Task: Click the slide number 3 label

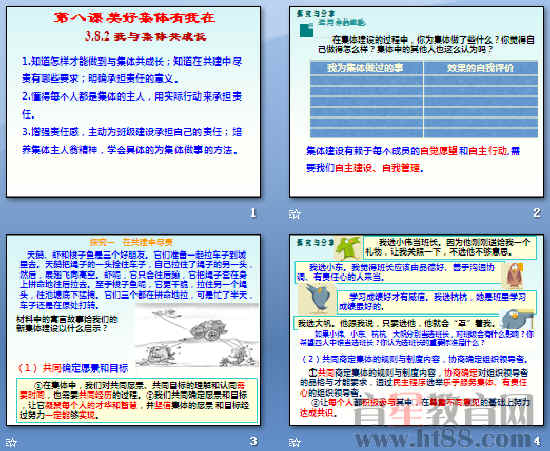Action: pyautogui.click(x=253, y=441)
